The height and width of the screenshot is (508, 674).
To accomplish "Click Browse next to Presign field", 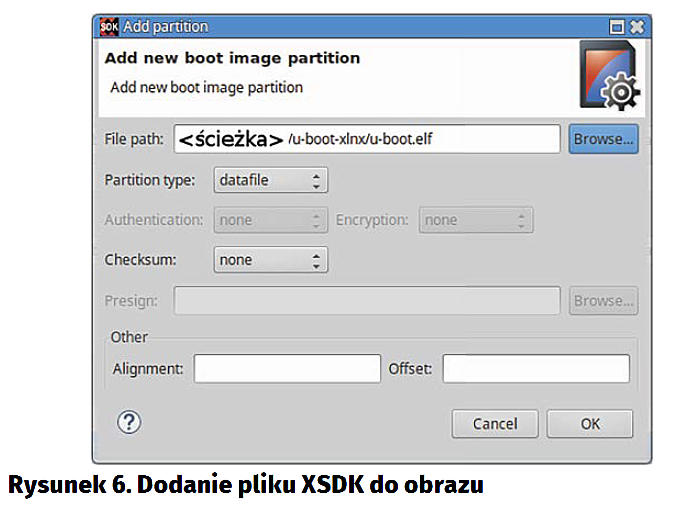I will click(603, 300).
